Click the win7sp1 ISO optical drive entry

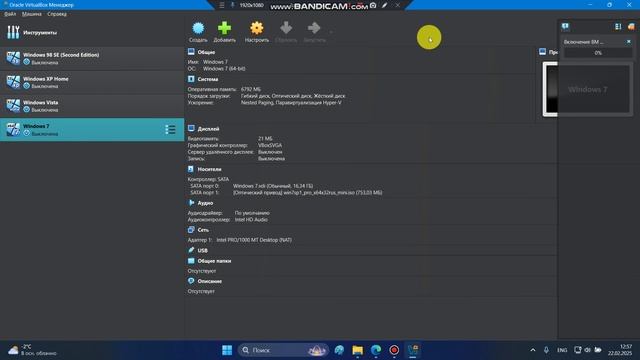click(x=307, y=192)
